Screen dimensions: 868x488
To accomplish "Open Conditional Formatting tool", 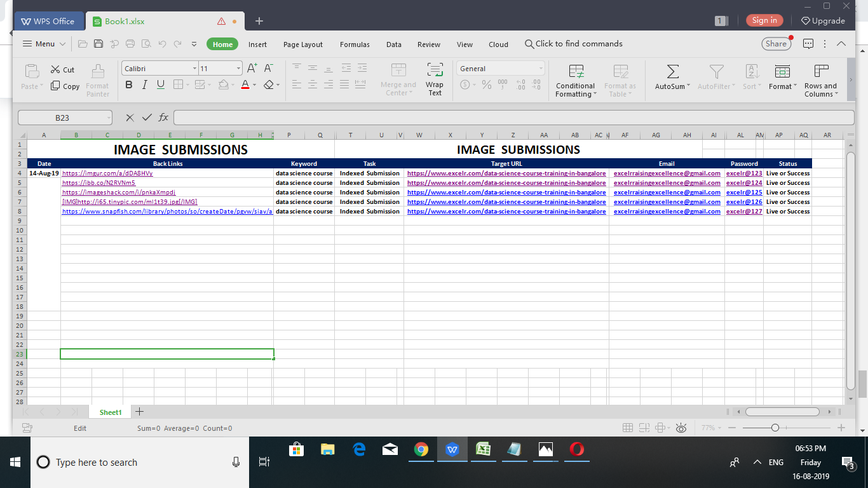I will coord(576,71).
